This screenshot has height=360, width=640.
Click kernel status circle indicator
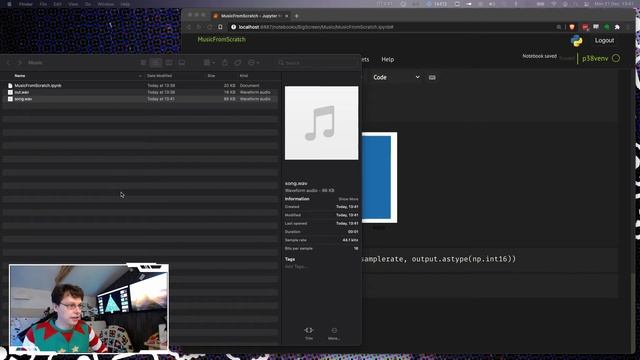click(x=616, y=58)
